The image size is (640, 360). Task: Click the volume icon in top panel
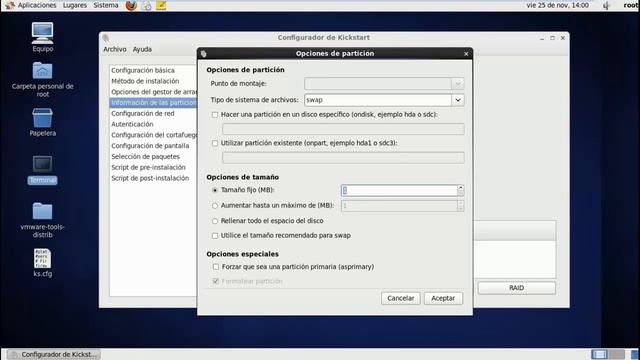coord(606,5)
